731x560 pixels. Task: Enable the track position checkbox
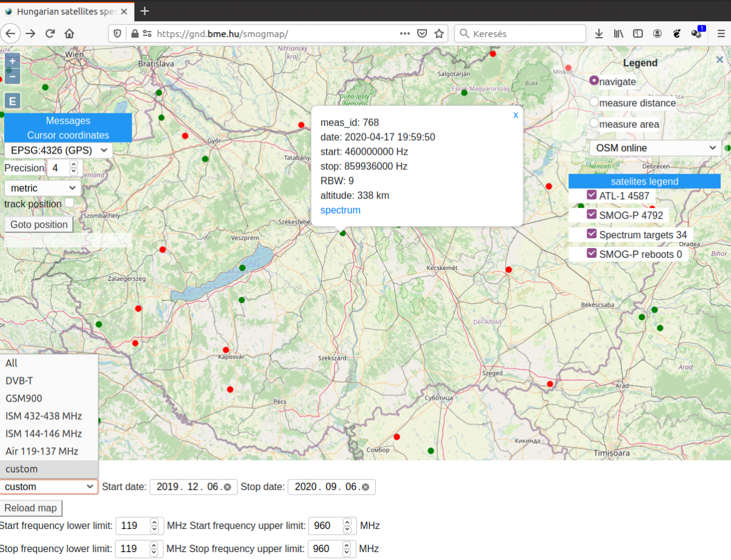69,203
